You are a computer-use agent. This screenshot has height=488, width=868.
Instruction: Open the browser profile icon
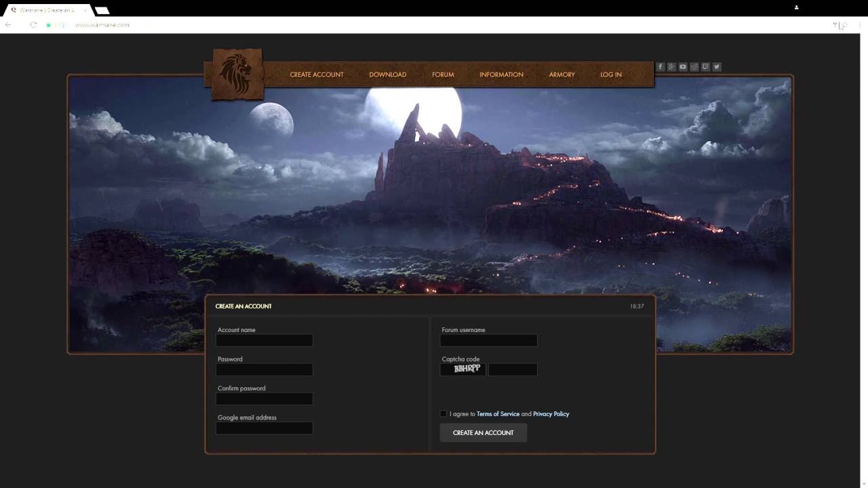pyautogui.click(x=796, y=7)
